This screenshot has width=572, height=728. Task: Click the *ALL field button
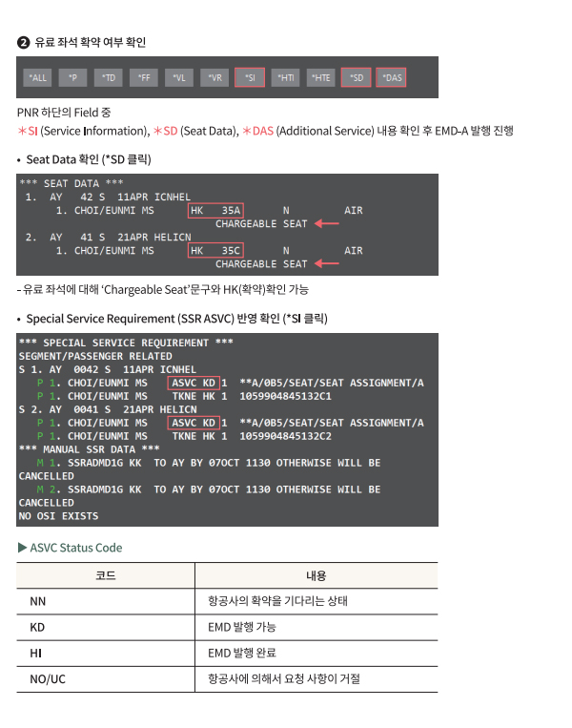(x=37, y=77)
